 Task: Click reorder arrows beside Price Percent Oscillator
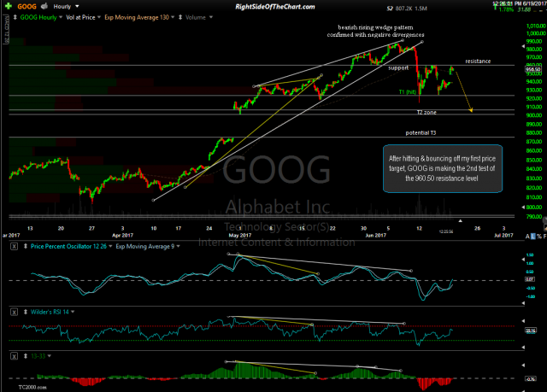point(26,246)
